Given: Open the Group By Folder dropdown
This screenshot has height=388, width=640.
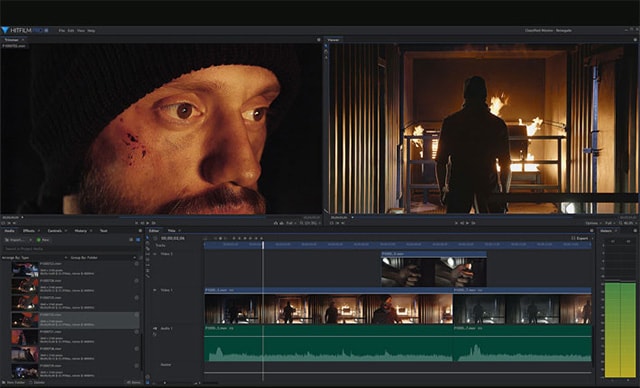Looking at the screenshot, I should 103,258.
